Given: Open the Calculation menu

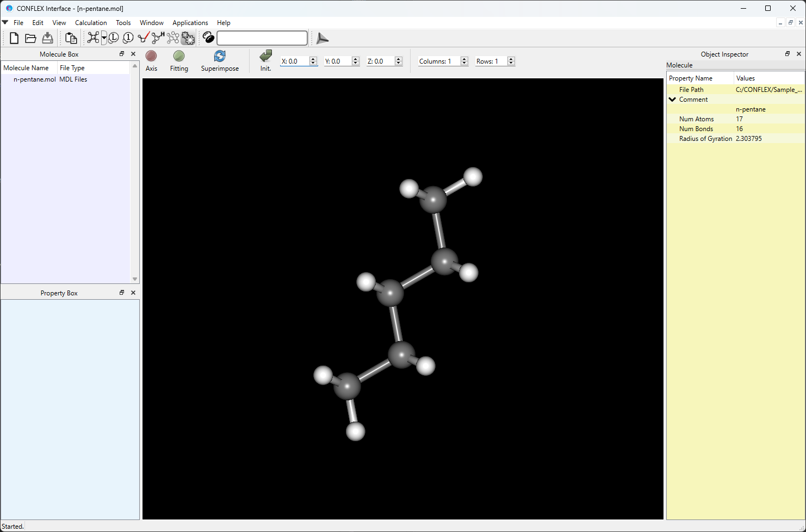Looking at the screenshot, I should 90,22.
